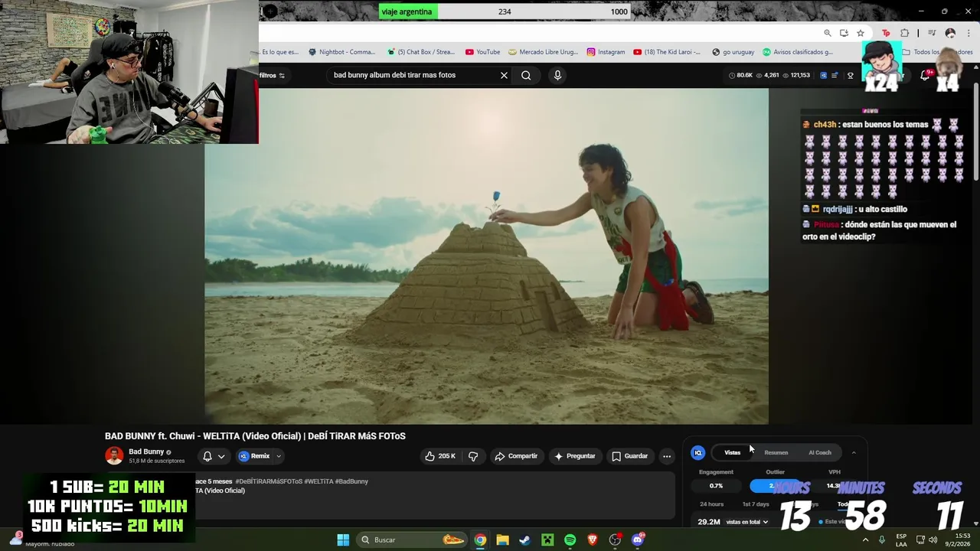Viewport: 980px width, 551px height.
Task: Click the YouTube notifications bell with 9+ badge
Action: point(925,75)
